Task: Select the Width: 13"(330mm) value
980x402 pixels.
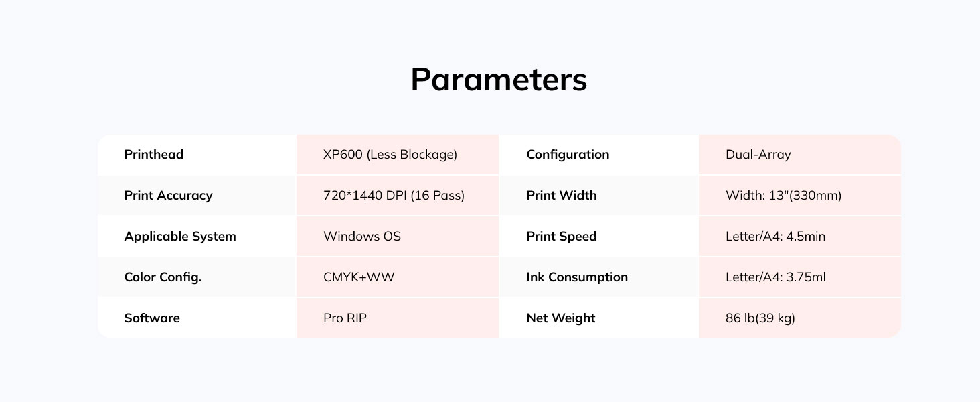Action: [783, 196]
